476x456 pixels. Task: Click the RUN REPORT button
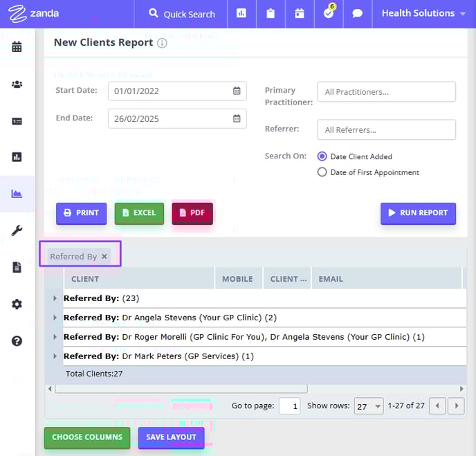point(418,213)
